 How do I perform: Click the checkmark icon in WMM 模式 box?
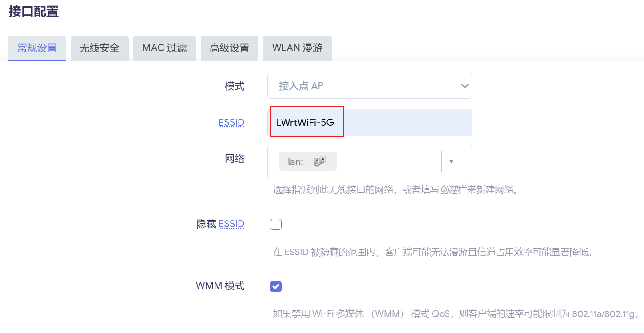(275, 286)
